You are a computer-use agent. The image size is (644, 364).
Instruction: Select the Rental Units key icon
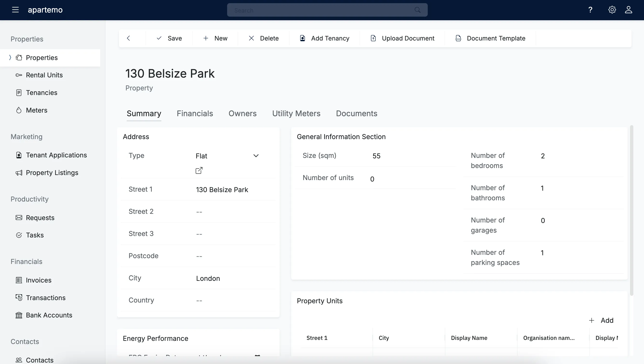click(x=19, y=75)
